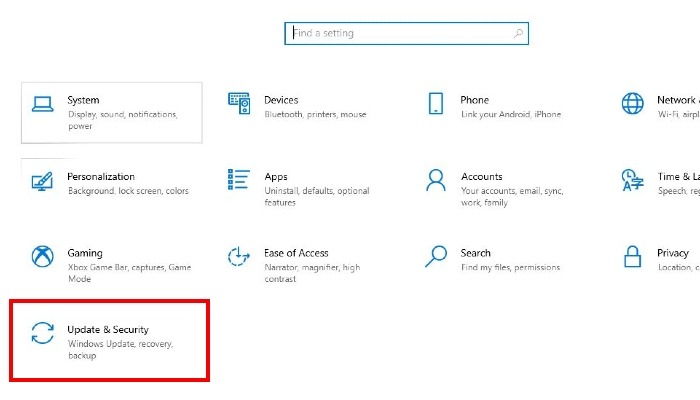The image size is (700, 400).
Task: Click the Search magnifying glass category icon
Action: [x=436, y=256]
